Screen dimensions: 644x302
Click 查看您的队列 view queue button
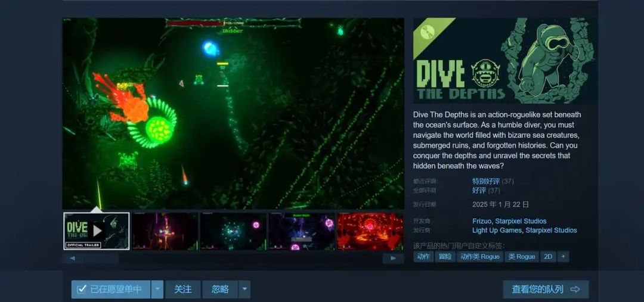click(x=546, y=289)
